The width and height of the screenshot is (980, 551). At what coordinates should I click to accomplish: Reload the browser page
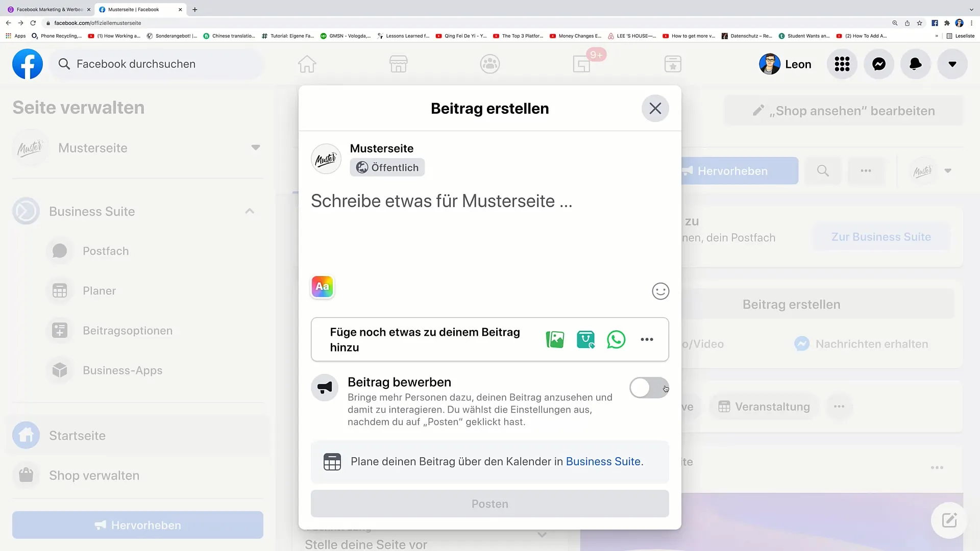coord(33,23)
